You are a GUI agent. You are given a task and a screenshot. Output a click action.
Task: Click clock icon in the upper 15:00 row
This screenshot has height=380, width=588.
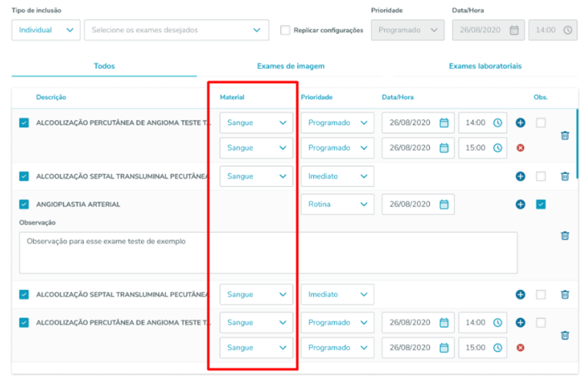498,148
